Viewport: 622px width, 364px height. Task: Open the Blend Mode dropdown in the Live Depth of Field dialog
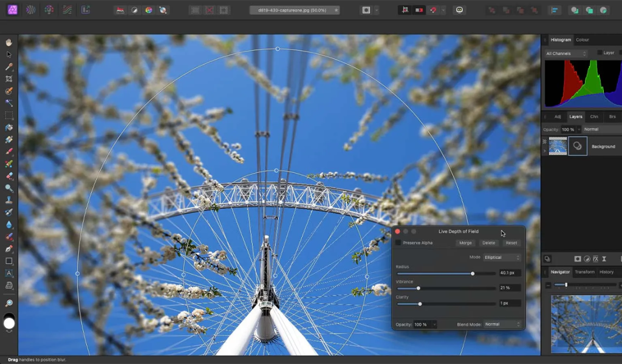(502, 324)
